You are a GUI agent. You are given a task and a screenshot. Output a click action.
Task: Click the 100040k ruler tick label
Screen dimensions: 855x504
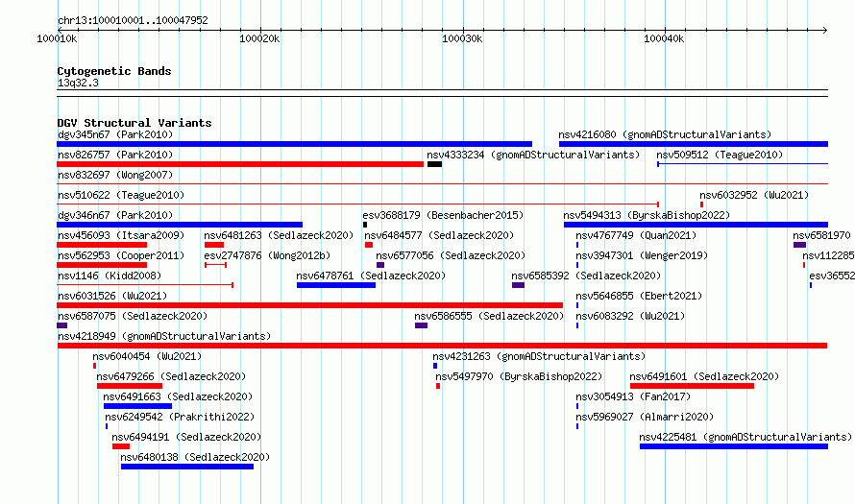point(664,38)
